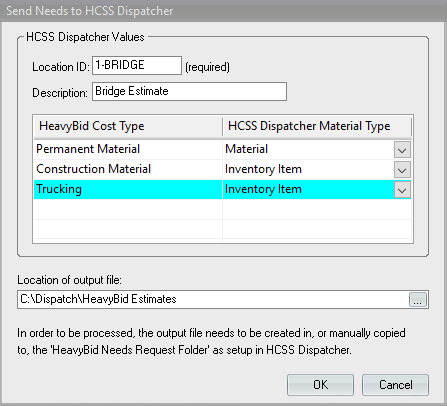This screenshot has height=406, width=447.
Task: Click HCSS Dispatcher Material Type column header
Action: coord(317,126)
